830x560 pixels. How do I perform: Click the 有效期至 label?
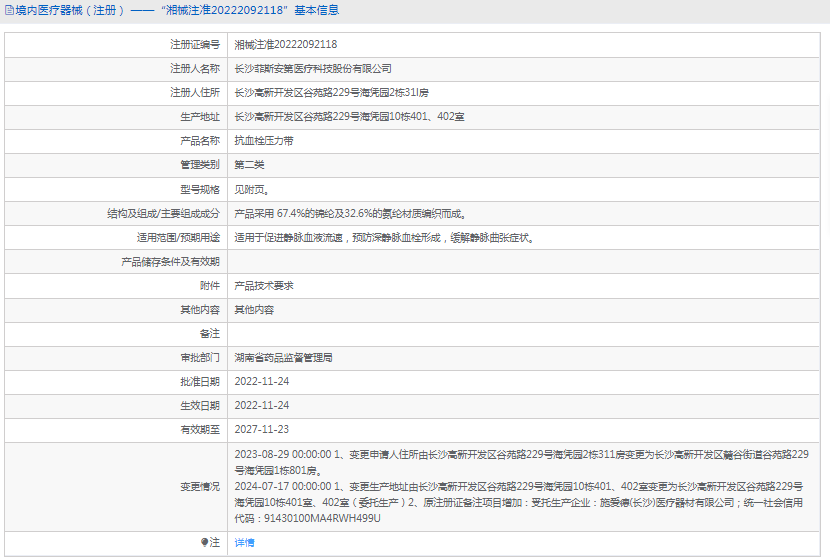coord(200,429)
